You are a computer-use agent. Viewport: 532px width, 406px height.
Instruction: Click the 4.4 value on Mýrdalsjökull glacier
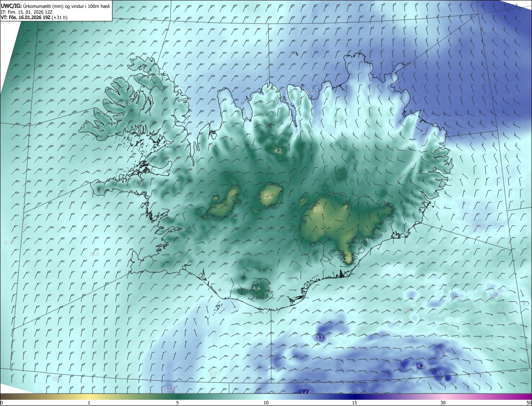256,288
